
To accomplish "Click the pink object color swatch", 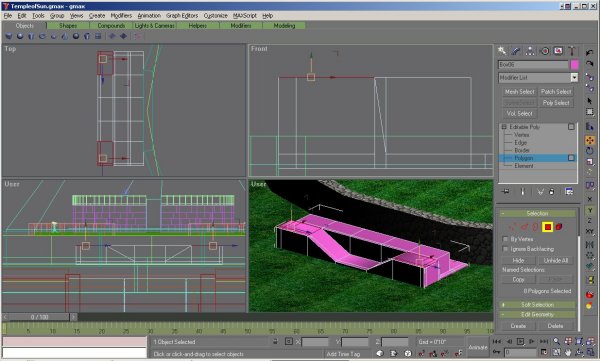I will click(574, 65).
